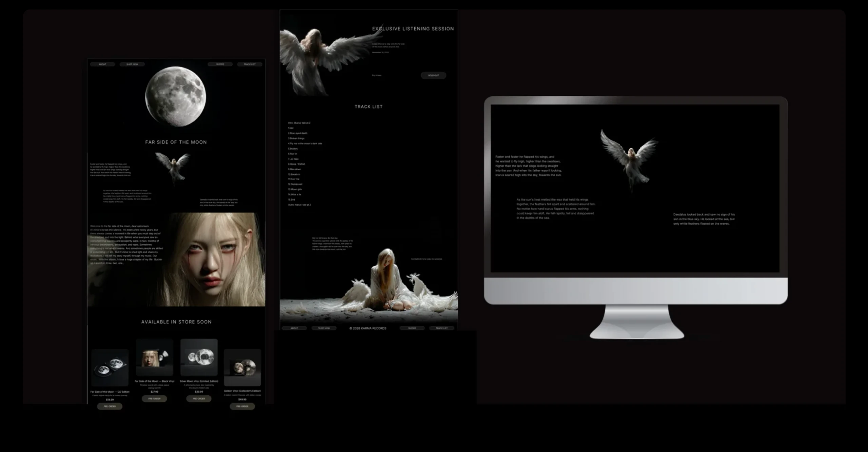The width and height of the screenshot is (868, 452).
Task: Click the SOLD OUT button on the listening session
Action: [433, 75]
